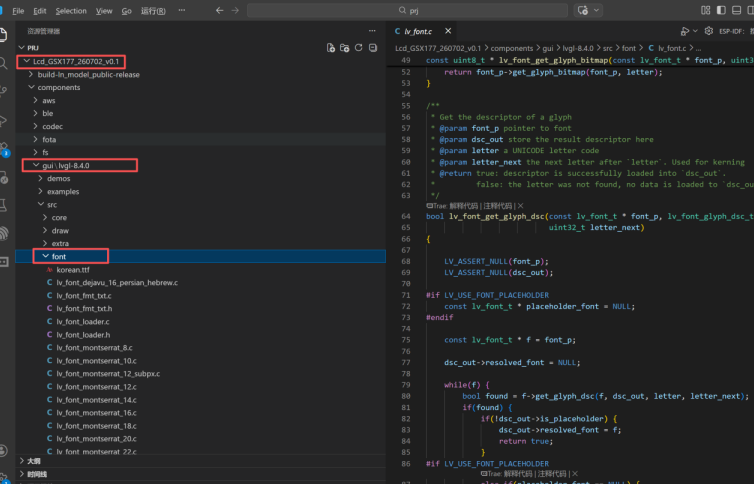This screenshot has height=484, width=754.
Task: Open the Run and Debug view
Action: (x=3, y=120)
